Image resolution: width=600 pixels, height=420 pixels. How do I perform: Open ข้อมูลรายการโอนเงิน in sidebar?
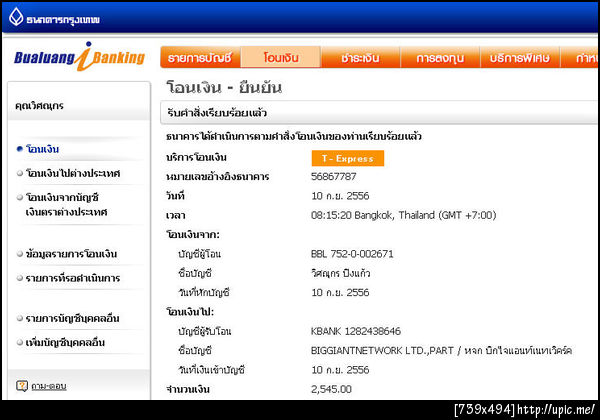coord(71,254)
